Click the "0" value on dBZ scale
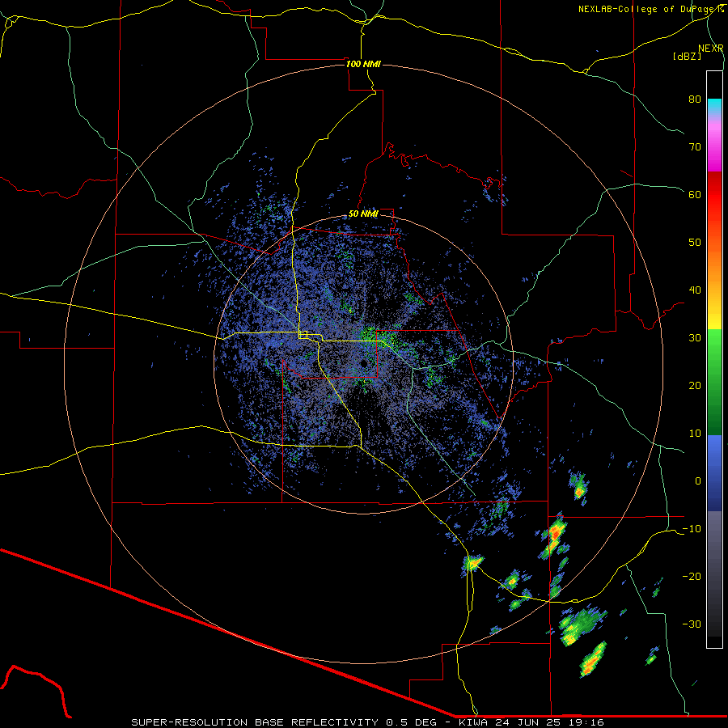This screenshot has width=728, height=728. point(698,481)
